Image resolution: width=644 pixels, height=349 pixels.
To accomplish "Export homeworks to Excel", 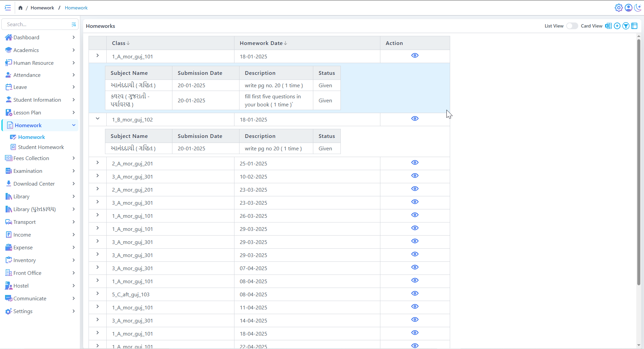I will coord(608,26).
